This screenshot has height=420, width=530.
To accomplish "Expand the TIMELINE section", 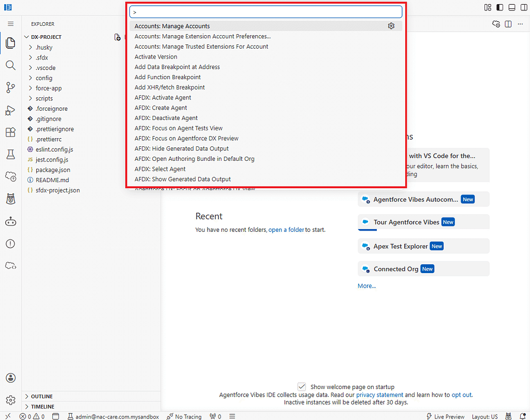I will 91,406.
